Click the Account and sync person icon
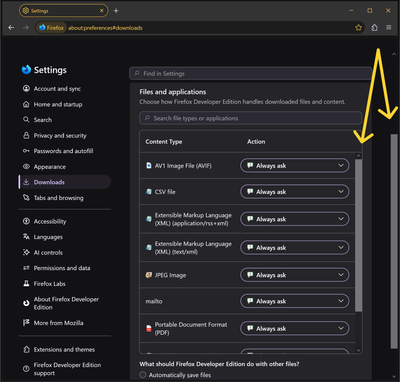The height and width of the screenshot is (382, 400). pyautogui.click(x=26, y=88)
